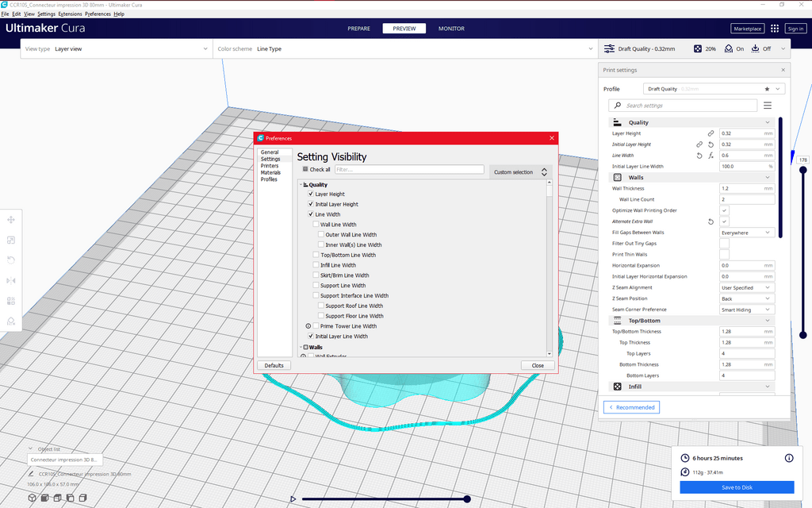Image resolution: width=812 pixels, height=508 pixels.
Task: Click the Recommended button
Action: [x=631, y=407]
